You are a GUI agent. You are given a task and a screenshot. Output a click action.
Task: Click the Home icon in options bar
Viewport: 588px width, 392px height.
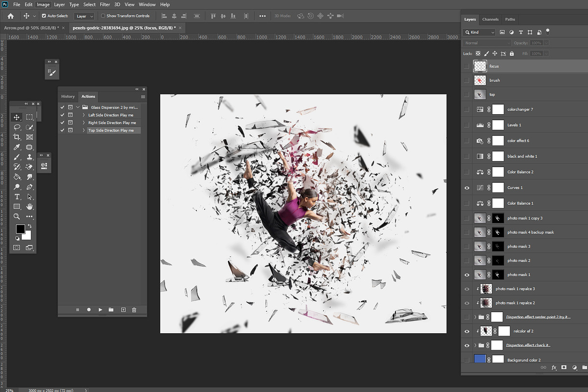[x=10, y=16]
